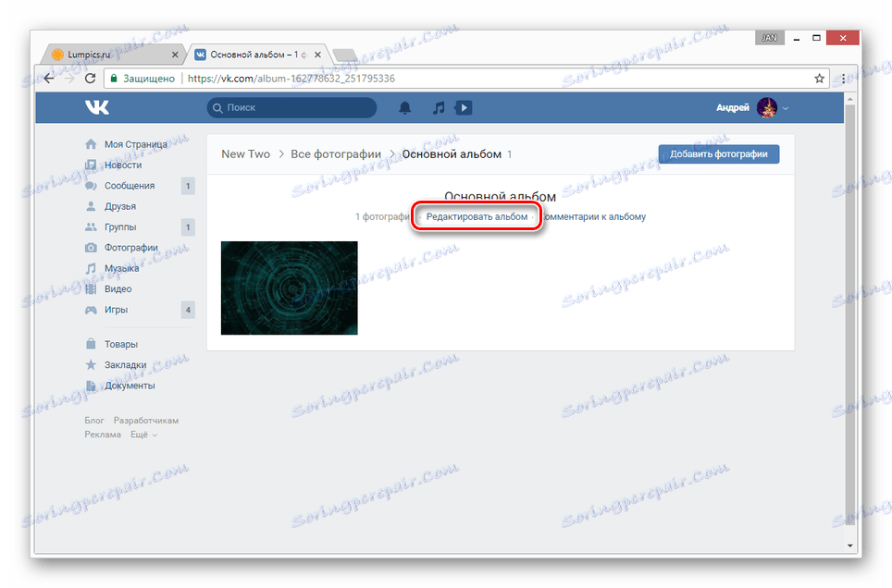Click the video play icon in header
This screenshot has width=892, height=588.
[463, 107]
